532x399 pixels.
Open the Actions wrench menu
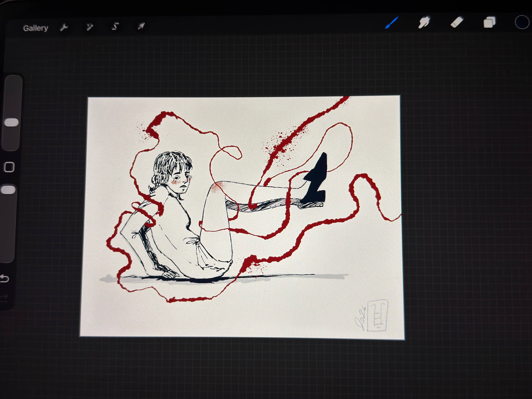64,27
